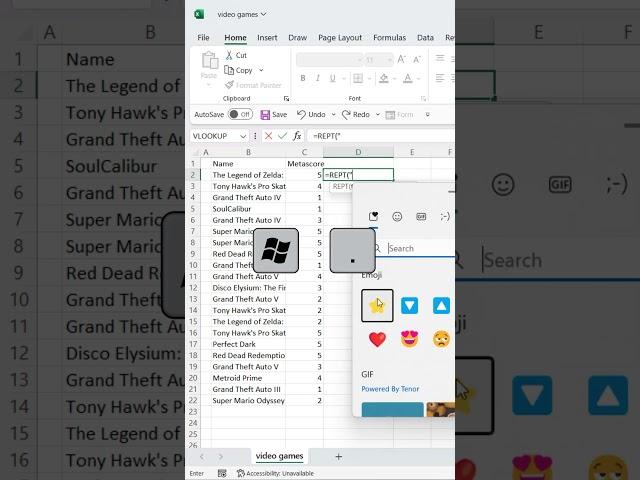Follow the Powered By Tenor link

tap(390, 389)
